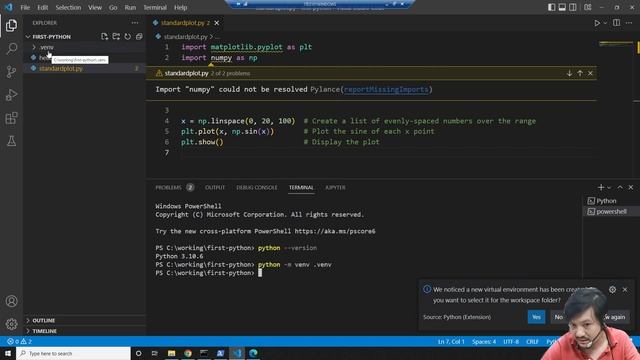
Task: Create a new file in FIRST-PYTHON folder
Action: tap(104, 37)
